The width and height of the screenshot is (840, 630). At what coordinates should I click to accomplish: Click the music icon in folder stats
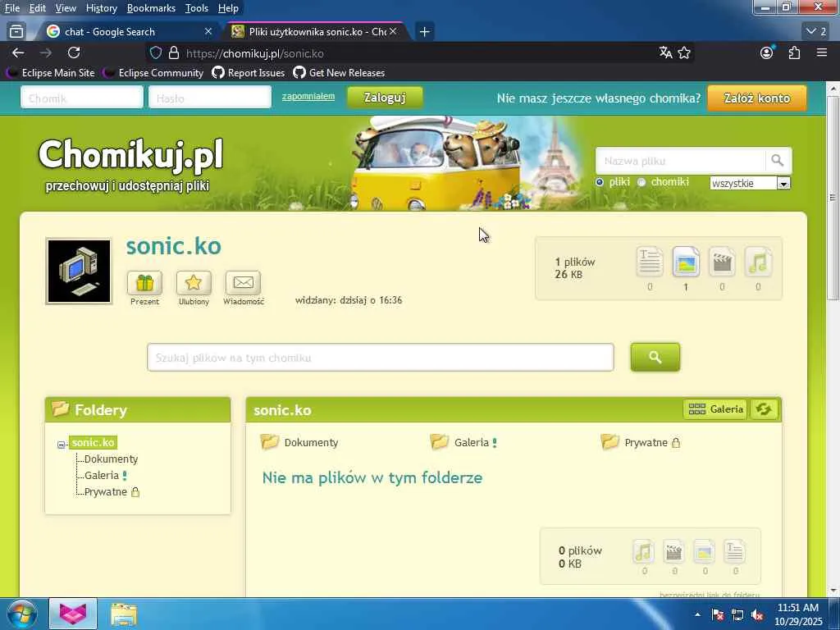643,552
